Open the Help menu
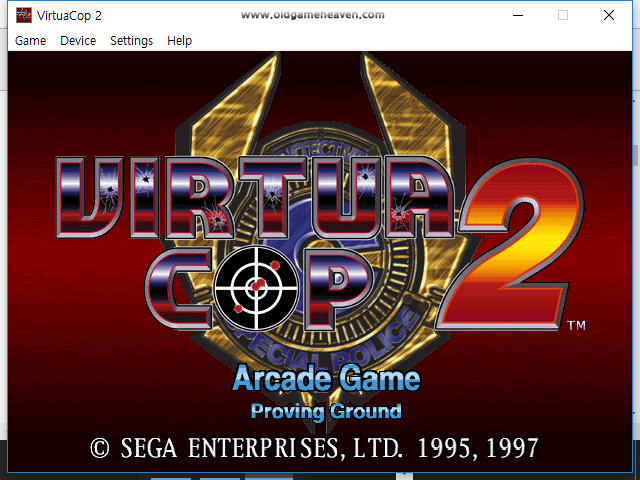The height and width of the screenshot is (480, 640). tap(180, 41)
